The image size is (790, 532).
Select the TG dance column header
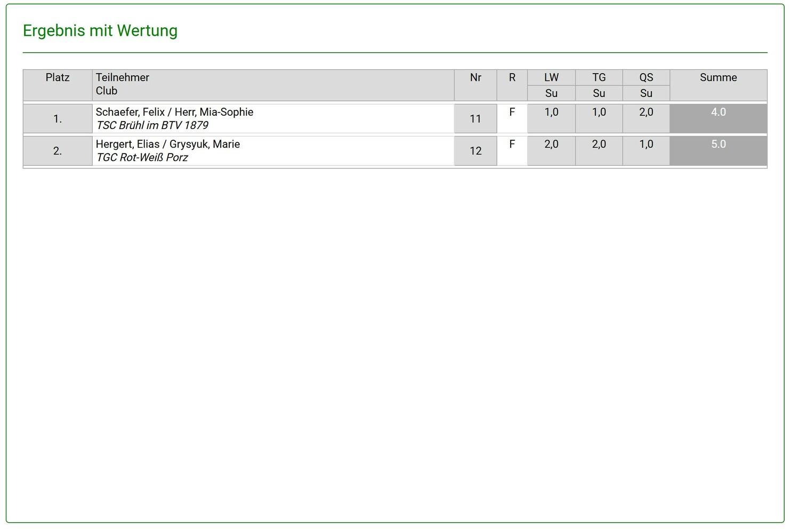599,78
